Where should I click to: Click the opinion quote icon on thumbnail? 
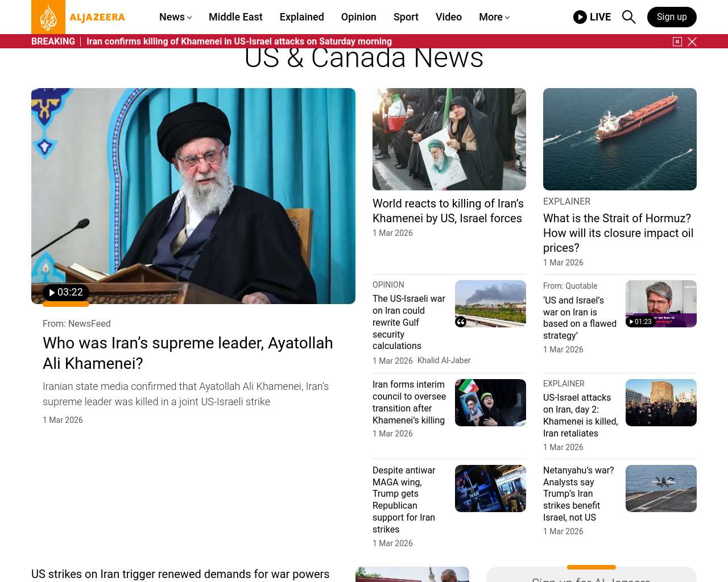pyautogui.click(x=461, y=322)
